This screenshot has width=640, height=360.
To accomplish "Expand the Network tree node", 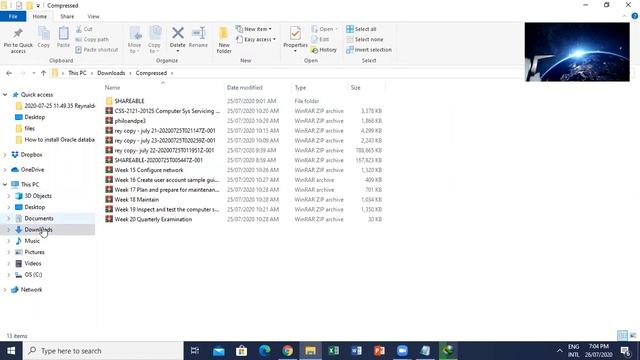I will pos(5,290).
